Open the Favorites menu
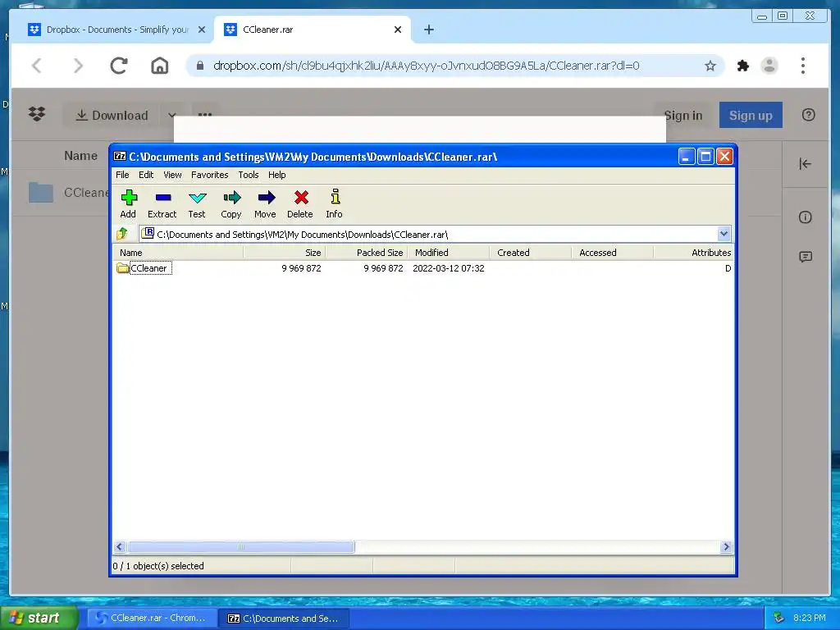 [x=209, y=175]
